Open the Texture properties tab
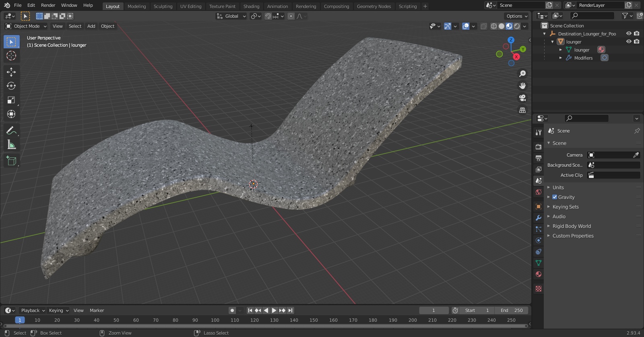The height and width of the screenshot is (337, 644). click(539, 289)
